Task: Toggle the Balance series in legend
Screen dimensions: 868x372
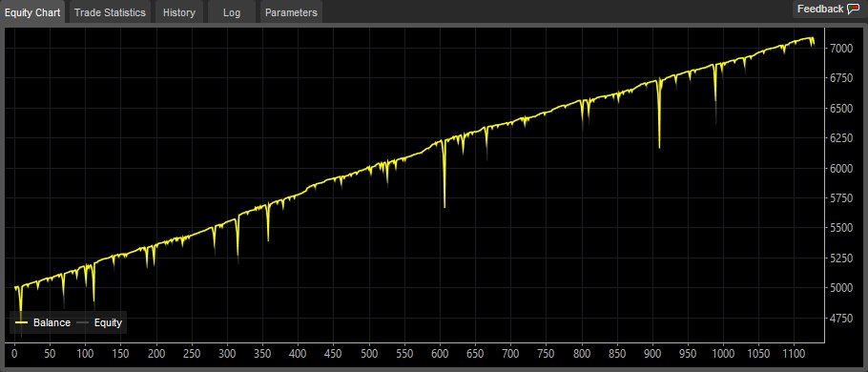Action: (x=43, y=322)
